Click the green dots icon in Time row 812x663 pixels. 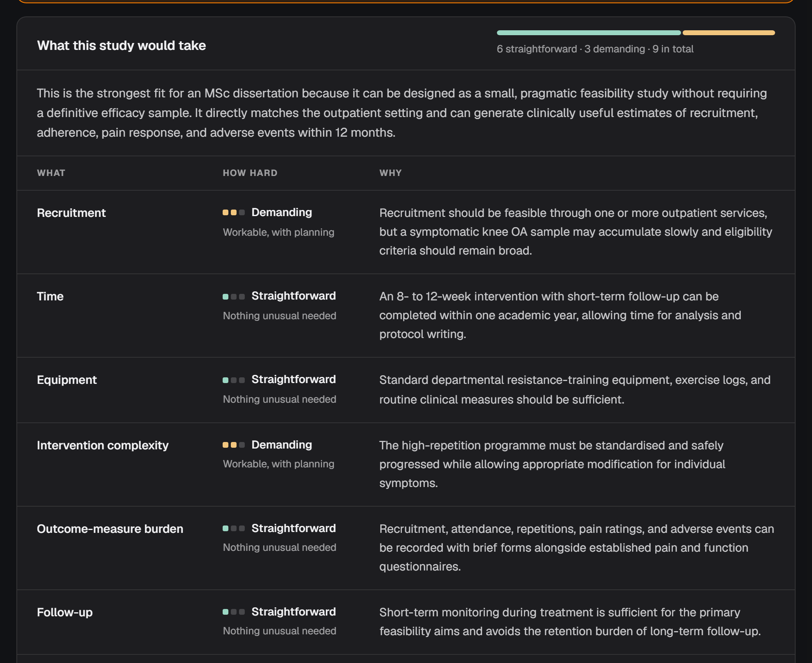(x=234, y=296)
